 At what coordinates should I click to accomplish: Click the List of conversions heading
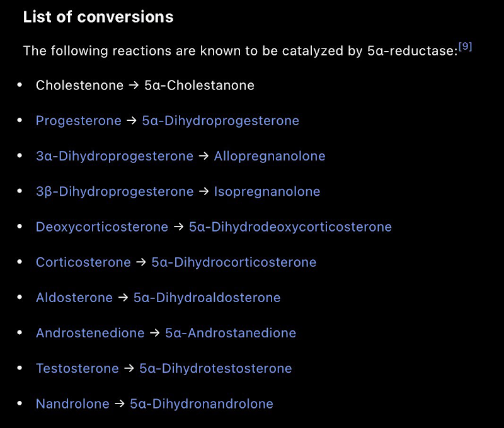click(98, 17)
